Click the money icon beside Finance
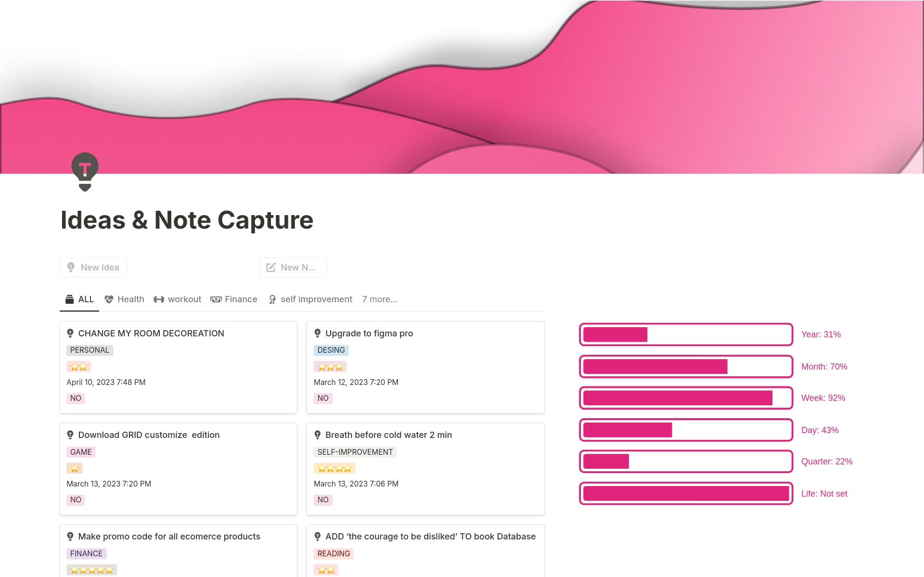 point(216,299)
